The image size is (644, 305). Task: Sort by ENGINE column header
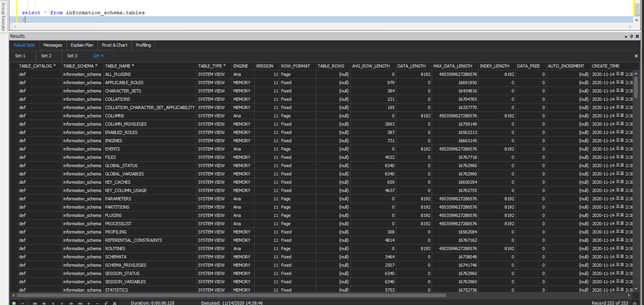[243, 66]
